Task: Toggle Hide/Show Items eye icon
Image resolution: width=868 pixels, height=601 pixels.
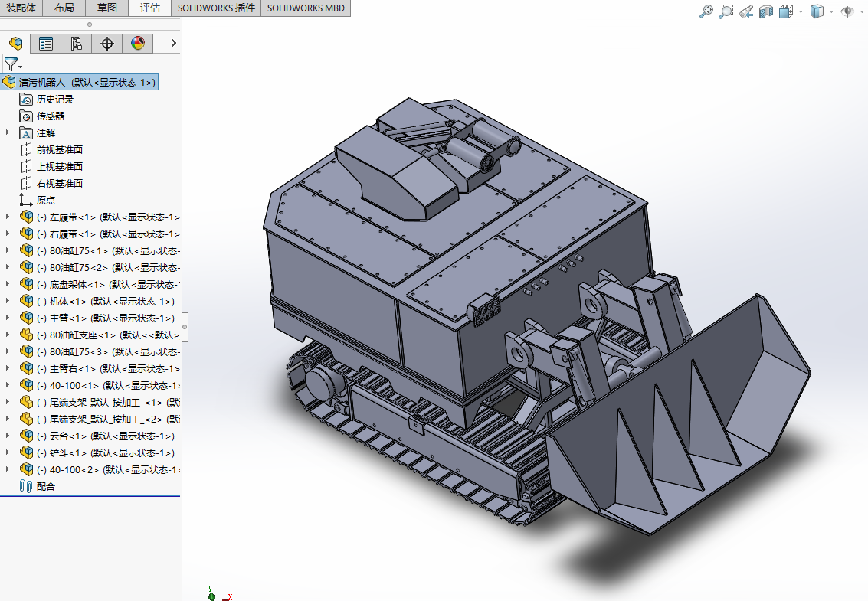Action: pos(847,11)
